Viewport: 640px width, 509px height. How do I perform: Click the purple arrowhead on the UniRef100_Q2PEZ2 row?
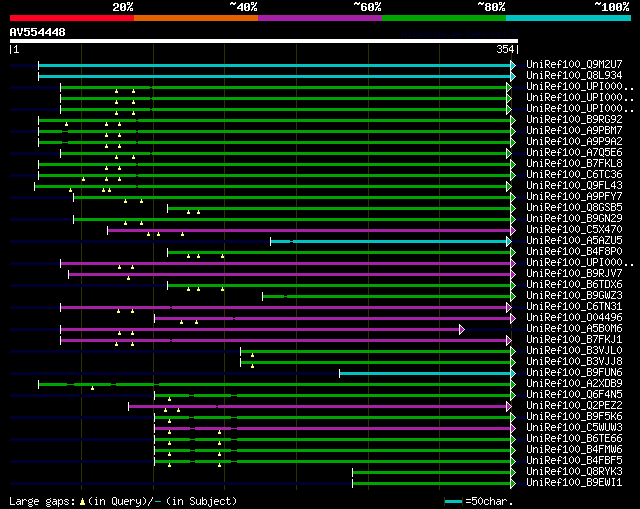[x=509, y=406]
